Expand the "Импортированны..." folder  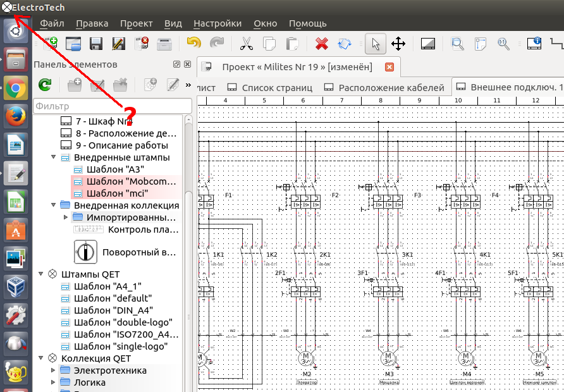point(66,217)
